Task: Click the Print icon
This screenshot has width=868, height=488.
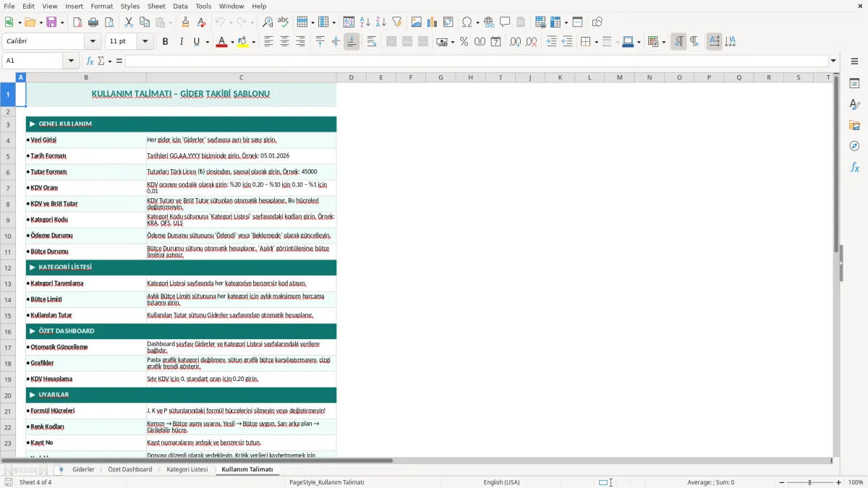Action: pos(93,22)
